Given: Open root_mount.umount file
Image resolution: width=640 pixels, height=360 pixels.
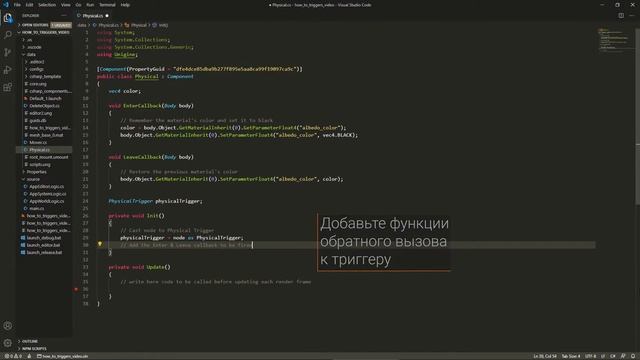Looking at the screenshot, I should pos(49,157).
